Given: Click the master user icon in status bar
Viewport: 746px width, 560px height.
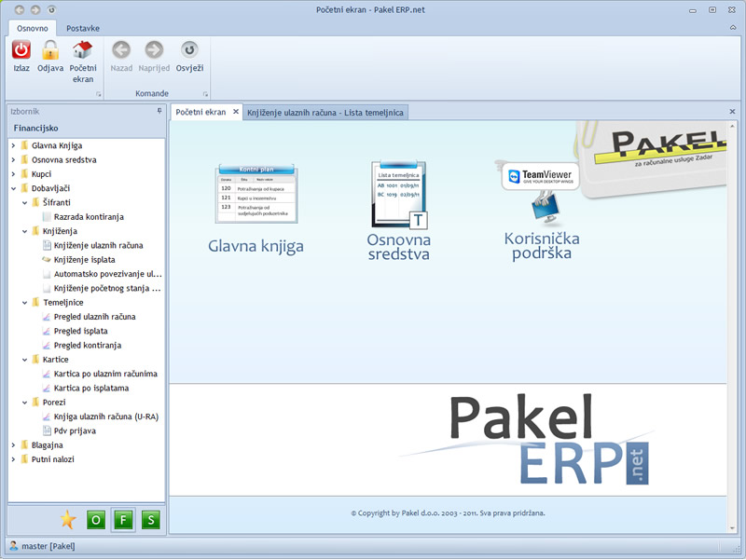Looking at the screenshot, I should point(14,546).
